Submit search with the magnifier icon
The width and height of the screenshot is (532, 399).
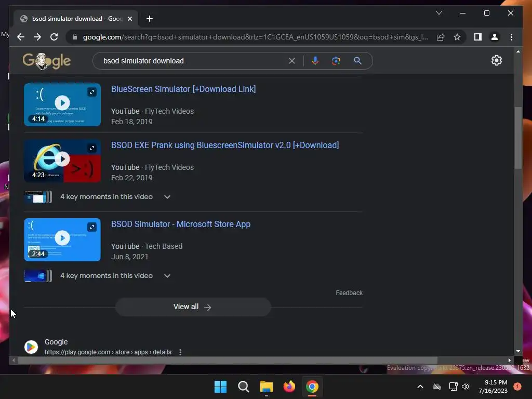[x=357, y=61]
